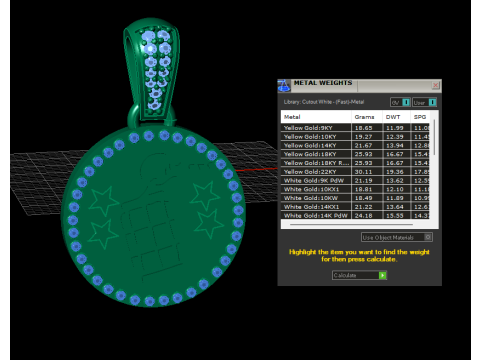
Task: Select the White Gold:14KX1 row
Action: pyautogui.click(x=355, y=207)
